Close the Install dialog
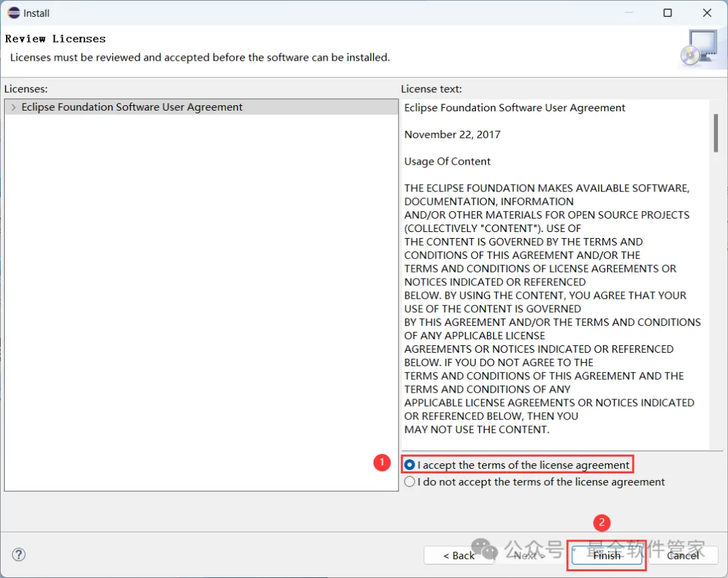The image size is (728, 578). click(x=706, y=13)
